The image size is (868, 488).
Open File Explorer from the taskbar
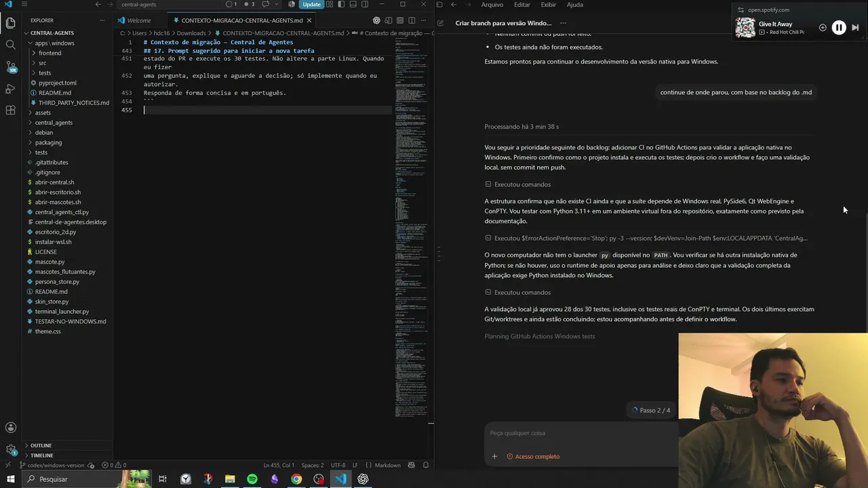pos(230,479)
